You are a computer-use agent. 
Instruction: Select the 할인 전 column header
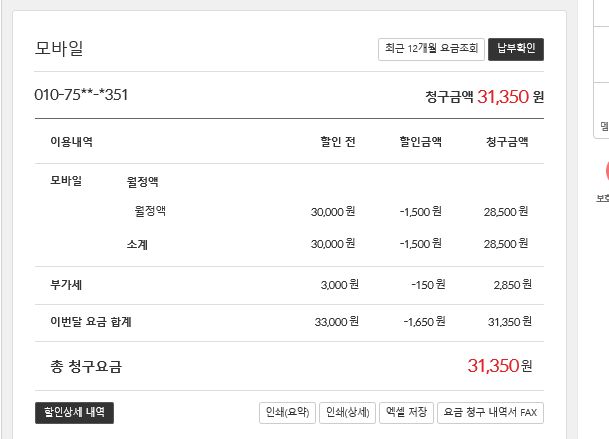click(337, 142)
